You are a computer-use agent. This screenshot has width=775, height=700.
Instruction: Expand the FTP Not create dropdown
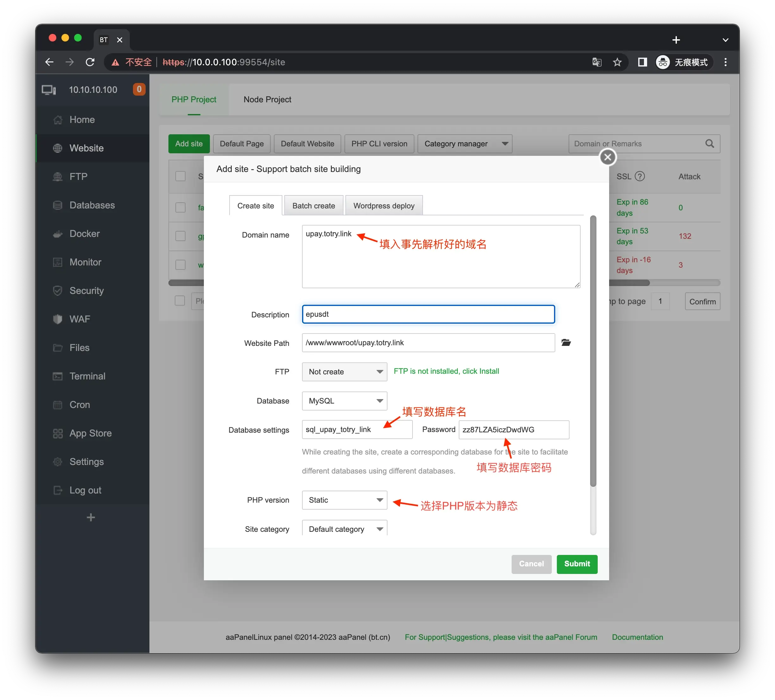point(344,372)
